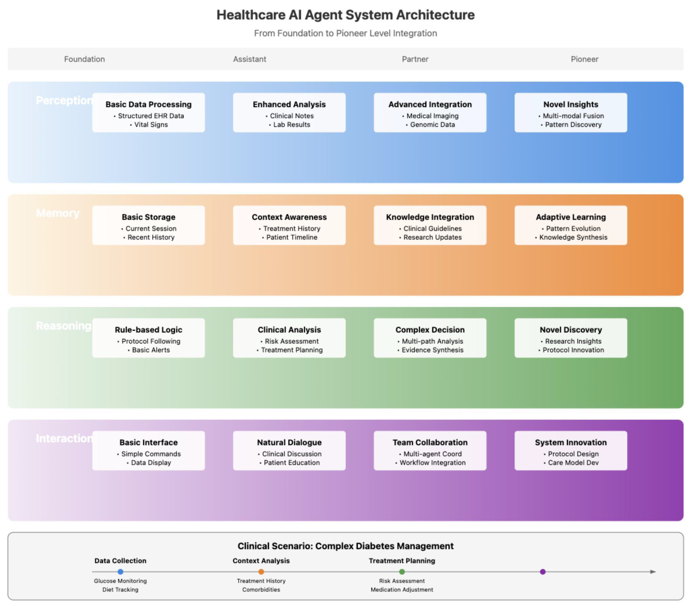Click the orange Context Analysis timeline dot
Viewport: 700px width, 612px height.
tap(261, 571)
